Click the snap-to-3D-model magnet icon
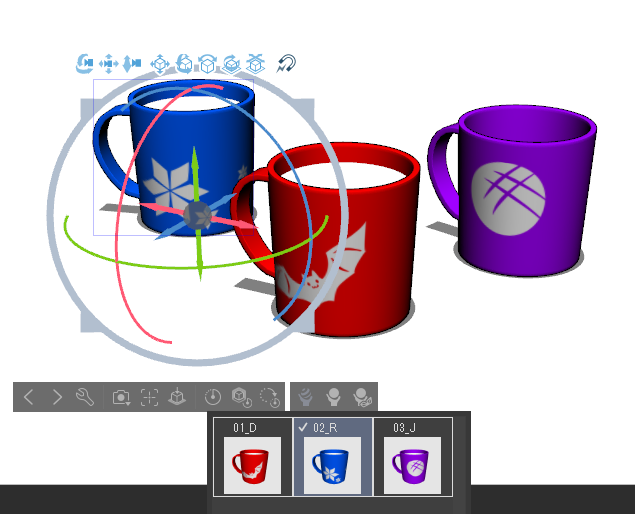This screenshot has height=514, width=635. (287, 64)
